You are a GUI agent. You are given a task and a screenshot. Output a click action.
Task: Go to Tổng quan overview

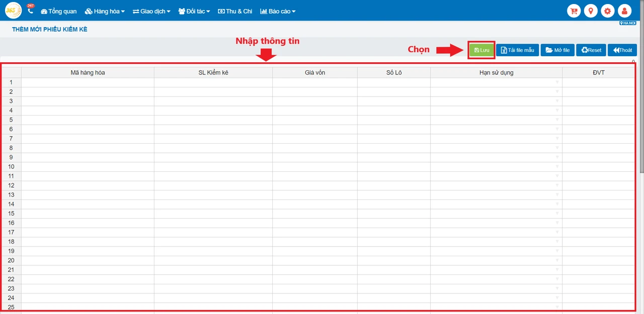click(x=59, y=11)
